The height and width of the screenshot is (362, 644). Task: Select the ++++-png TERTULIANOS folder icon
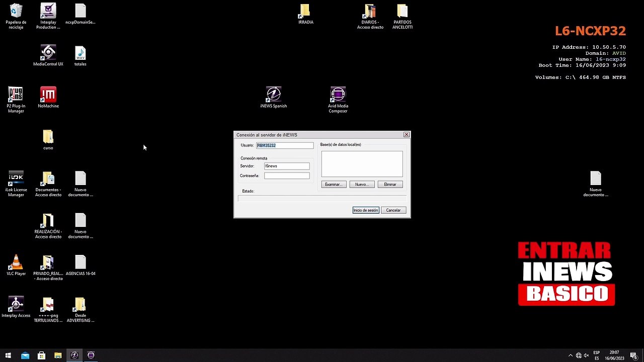point(48,309)
